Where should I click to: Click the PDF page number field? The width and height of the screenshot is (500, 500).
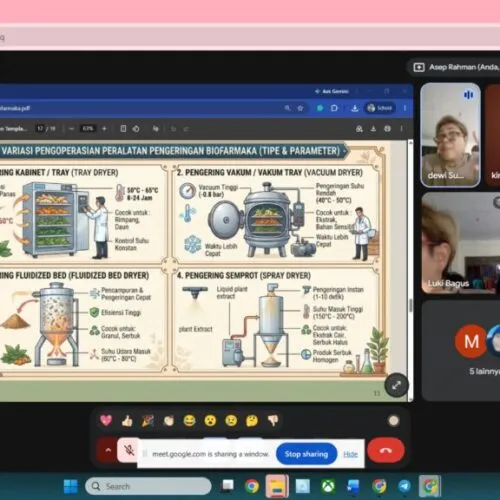pyautogui.click(x=40, y=129)
